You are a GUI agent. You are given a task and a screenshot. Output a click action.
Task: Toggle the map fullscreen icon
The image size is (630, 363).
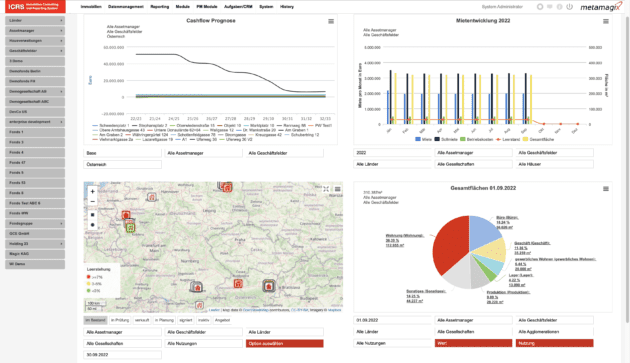coord(326,189)
